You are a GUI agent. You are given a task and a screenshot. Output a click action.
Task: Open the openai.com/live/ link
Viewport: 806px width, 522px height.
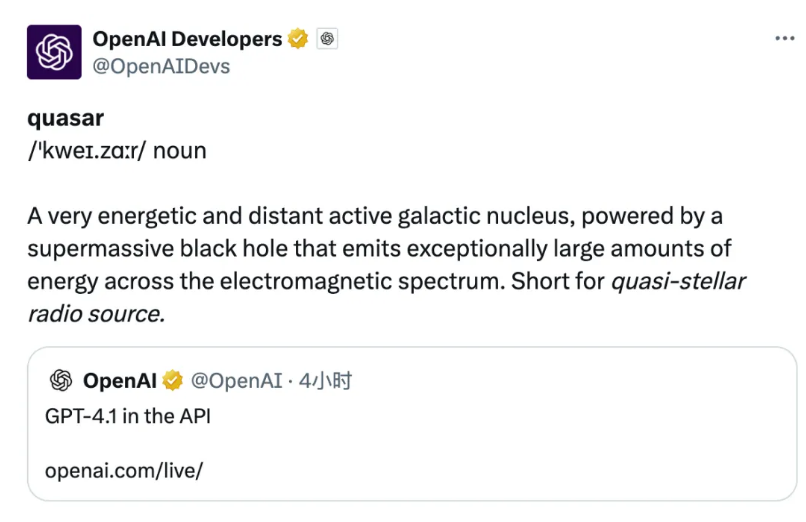point(124,471)
